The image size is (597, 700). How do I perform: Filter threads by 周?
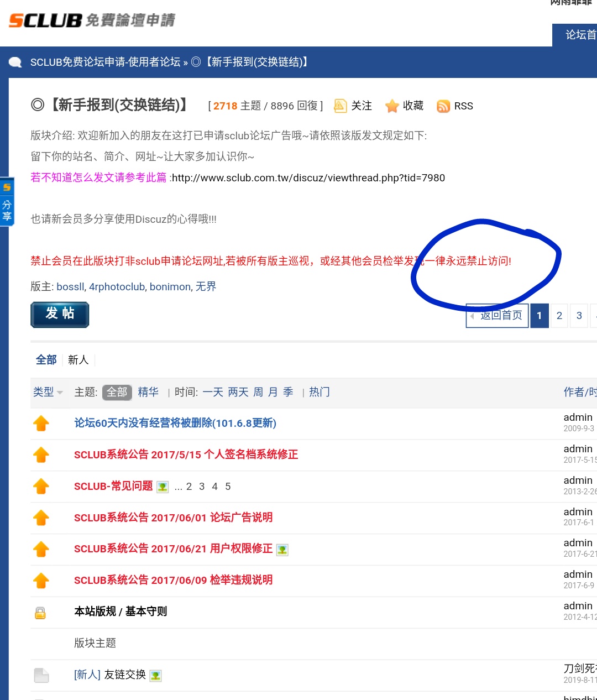tap(258, 392)
